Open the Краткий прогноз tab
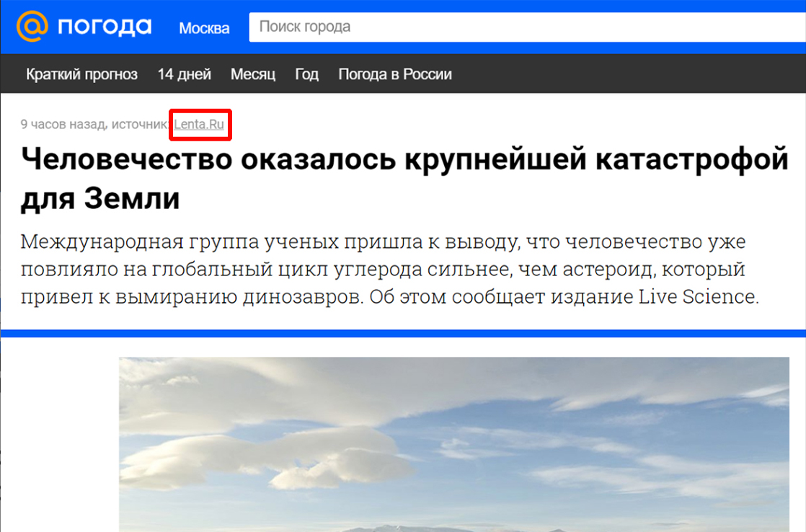 click(x=81, y=74)
